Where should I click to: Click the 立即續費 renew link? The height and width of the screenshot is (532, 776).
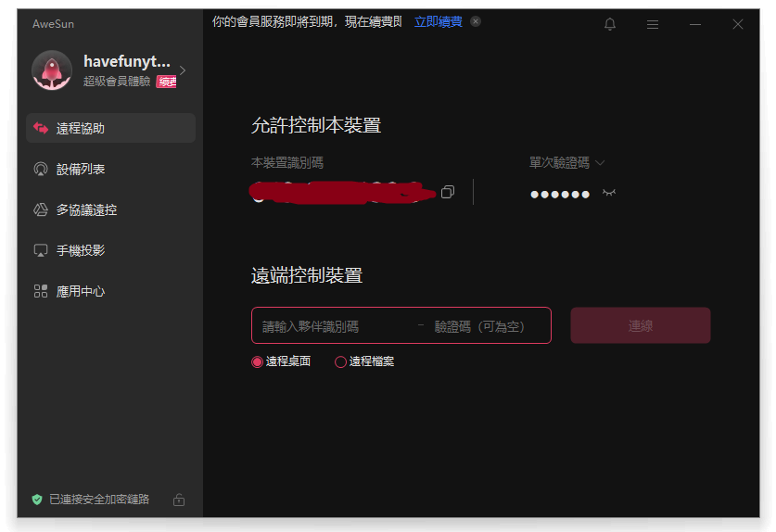(438, 21)
